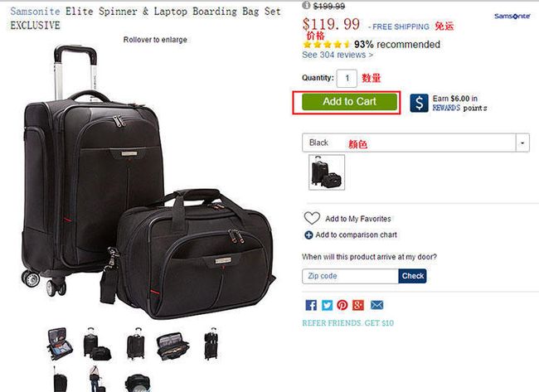
Task: View open laptop bag thumbnail
Action: (173, 346)
